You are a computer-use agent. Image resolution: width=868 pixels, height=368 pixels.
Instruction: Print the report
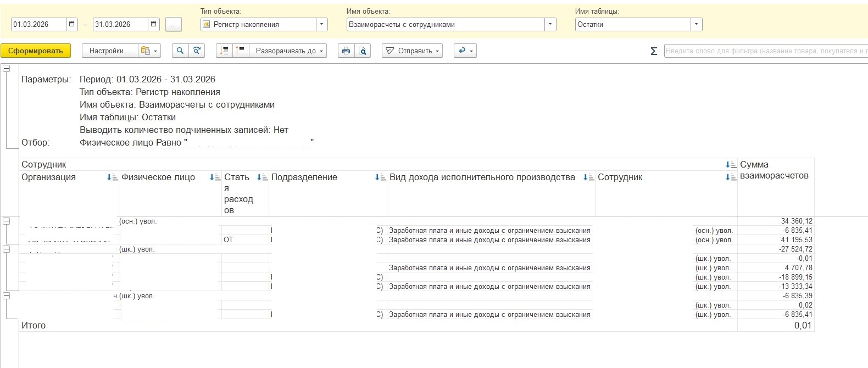(346, 51)
